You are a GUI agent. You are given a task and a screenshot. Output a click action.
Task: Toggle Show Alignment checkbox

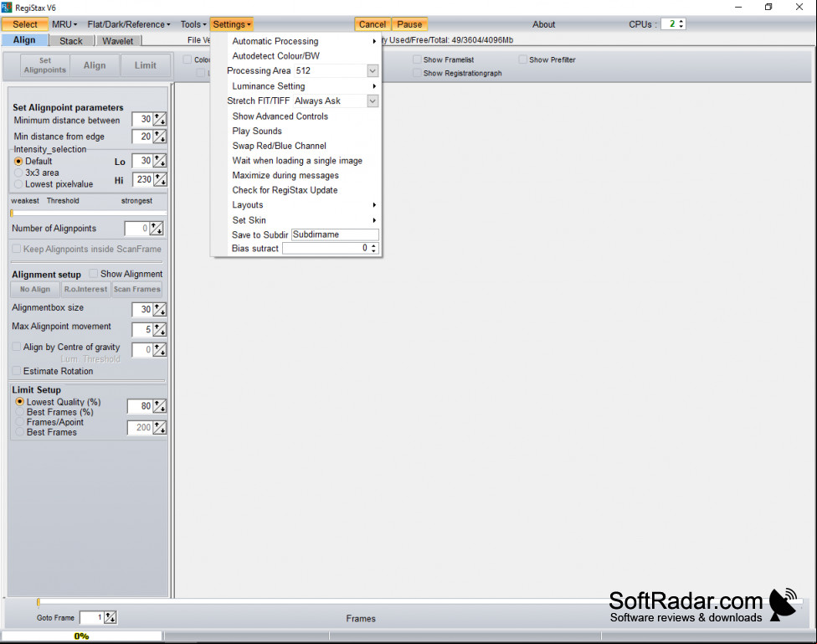pyautogui.click(x=94, y=273)
